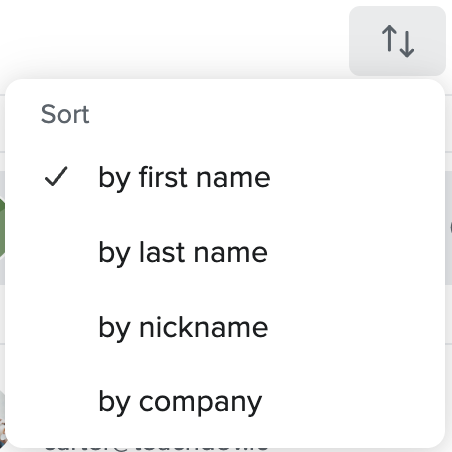Click the sort arrows button
Viewport: 452px width, 452px height.
(397, 41)
